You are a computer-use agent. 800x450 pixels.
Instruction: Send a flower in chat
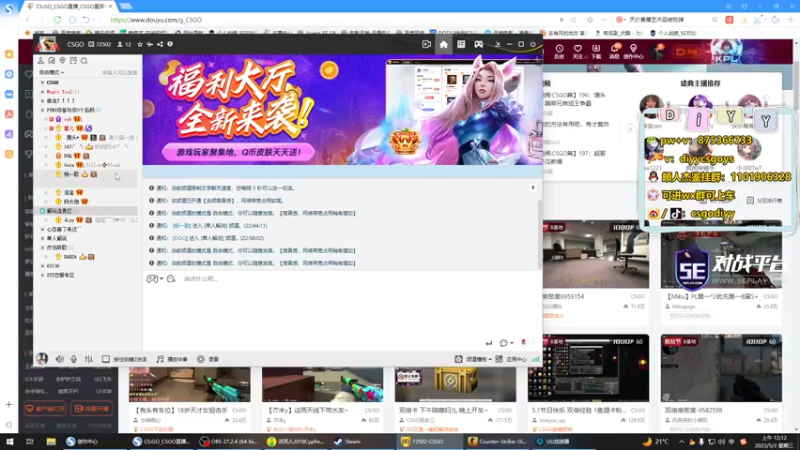(523, 343)
